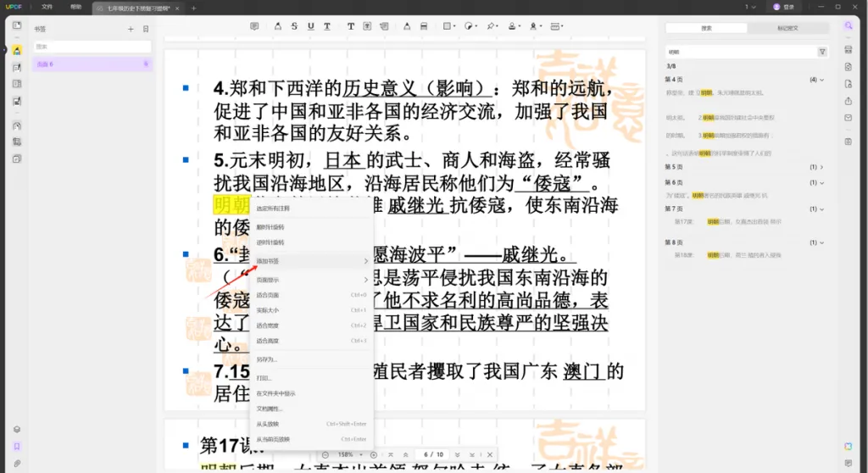
Task: Click the convert PDF icon in right sidebar
Action: [x=848, y=67]
